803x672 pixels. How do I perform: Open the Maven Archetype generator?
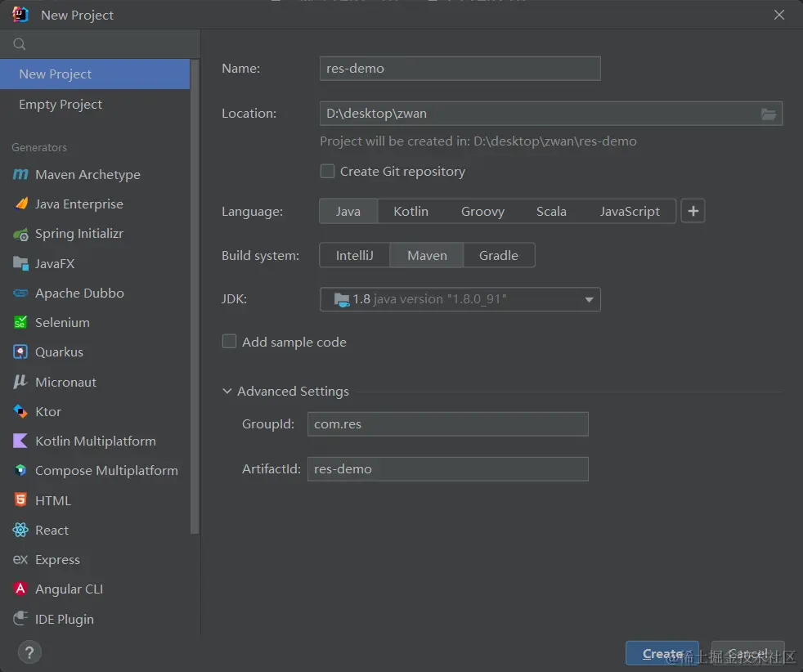click(x=95, y=174)
